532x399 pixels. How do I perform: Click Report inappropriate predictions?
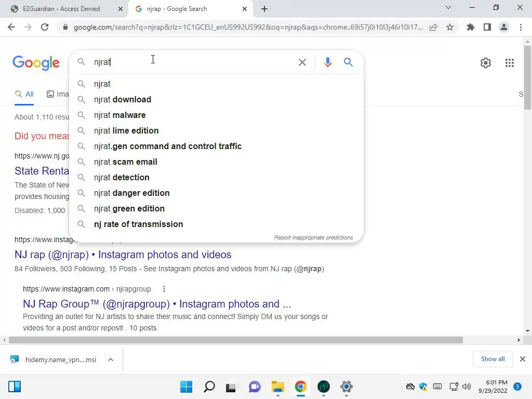313,237
